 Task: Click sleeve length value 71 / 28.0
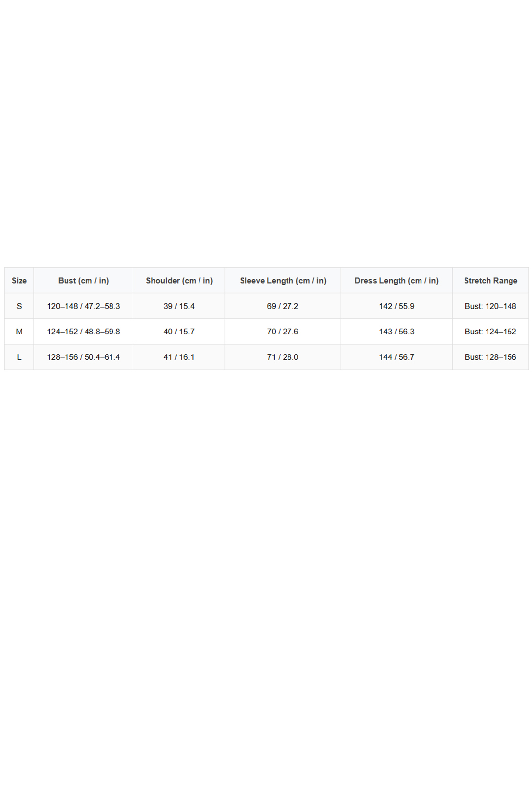click(x=283, y=357)
